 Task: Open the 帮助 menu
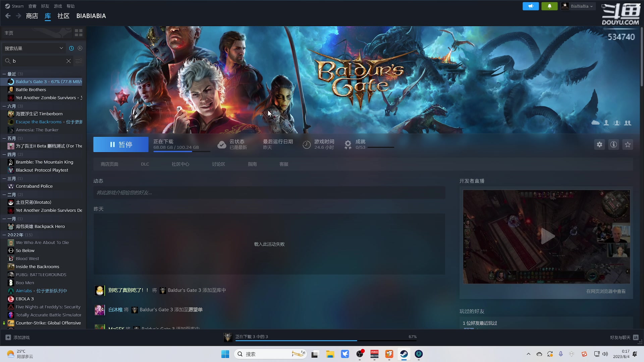(70, 6)
